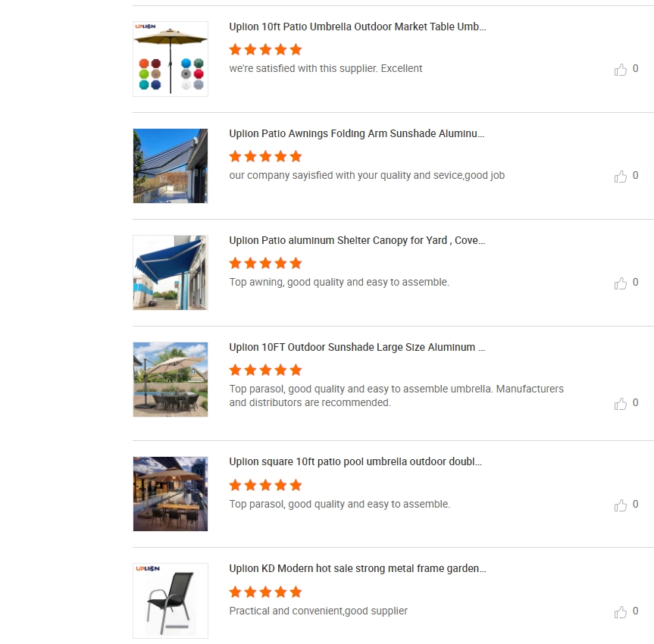The width and height of the screenshot is (654, 644).
Task: Like the 'Top awning, good quality' review
Action: pos(620,283)
